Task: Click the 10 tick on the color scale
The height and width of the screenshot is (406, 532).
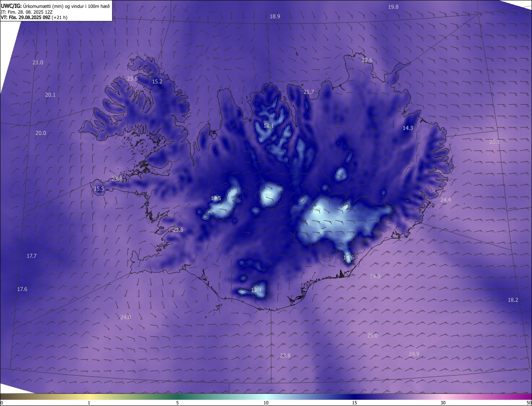Action: [x=266, y=403]
